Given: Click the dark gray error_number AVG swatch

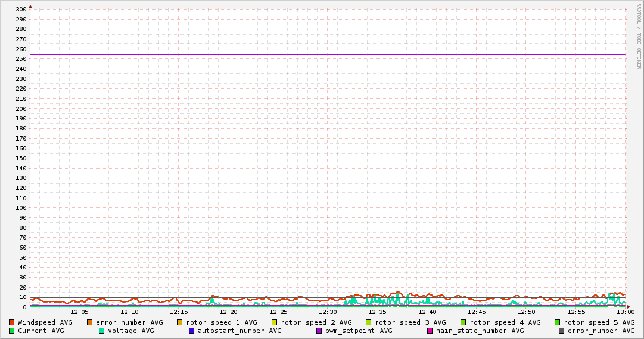Looking at the screenshot, I should tap(561, 331).
